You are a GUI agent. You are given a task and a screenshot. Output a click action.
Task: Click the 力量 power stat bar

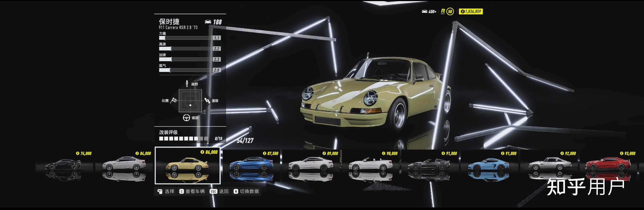click(186, 38)
